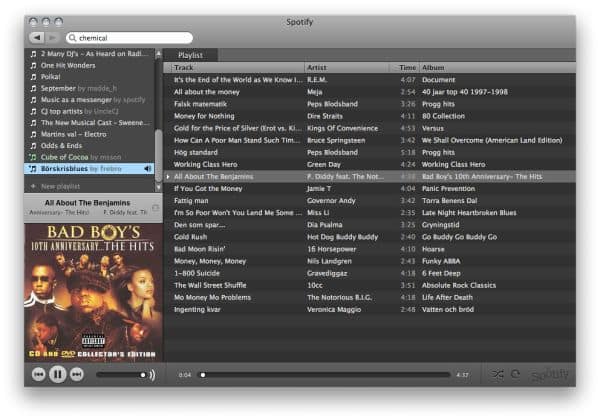The width and height of the screenshot is (600, 420).
Task: Click small icon in now-playing info panel
Action: click(x=155, y=208)
